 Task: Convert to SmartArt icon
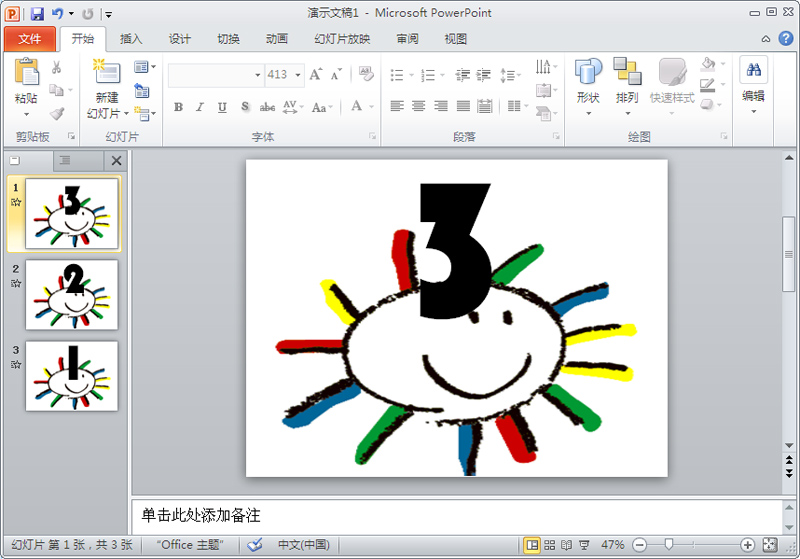(x=546, y=113)
